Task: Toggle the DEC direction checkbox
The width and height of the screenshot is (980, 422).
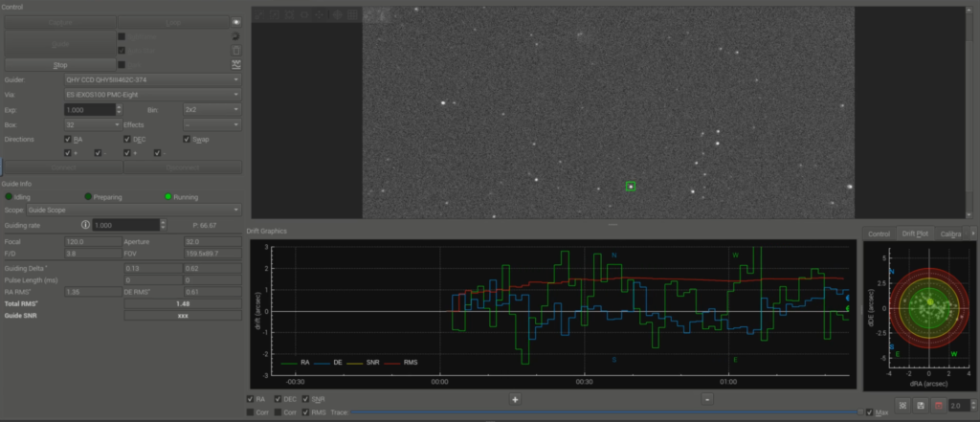Action: [x=127, y=140]
